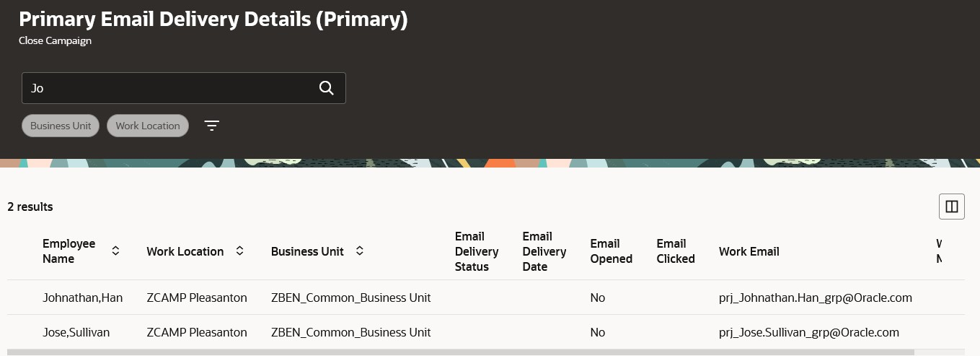Viewport: 980px width, 356px height.
Task: Click the horizontal scrollbar under the table
Action: tap(460, 352)
